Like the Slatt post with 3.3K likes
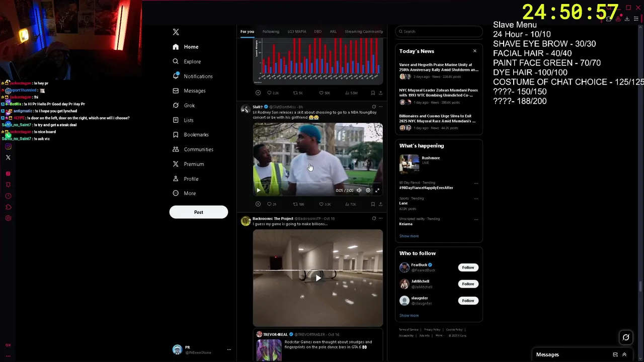Viewport: 644px width, 362px height. tap(325, 204)
